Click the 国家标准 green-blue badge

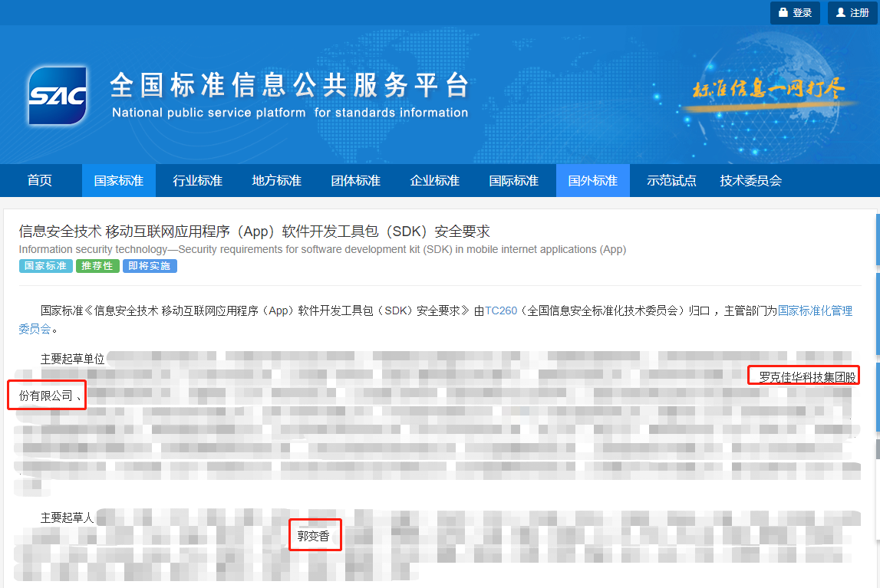(x=45, y=265)
